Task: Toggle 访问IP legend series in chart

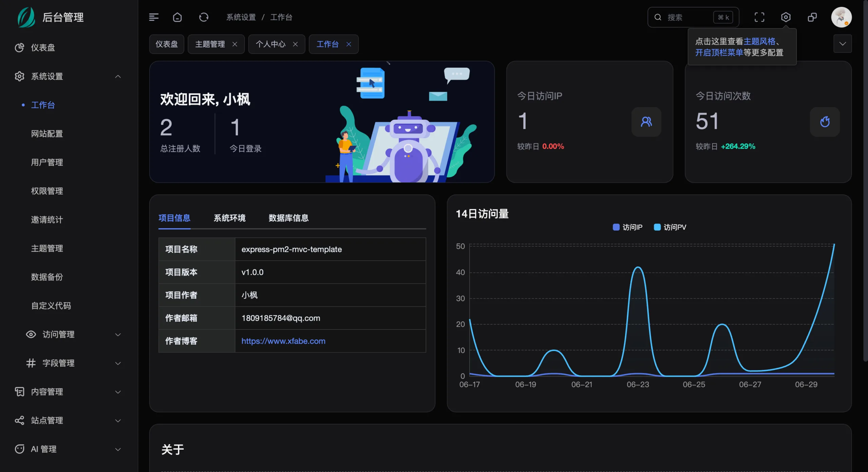Action: [628, 227]
